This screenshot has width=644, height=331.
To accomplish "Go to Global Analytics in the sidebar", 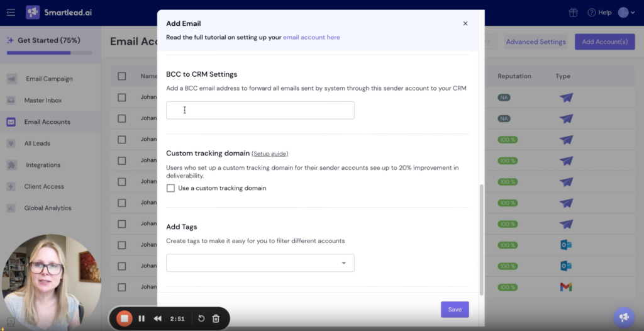I will coord(48,208).
